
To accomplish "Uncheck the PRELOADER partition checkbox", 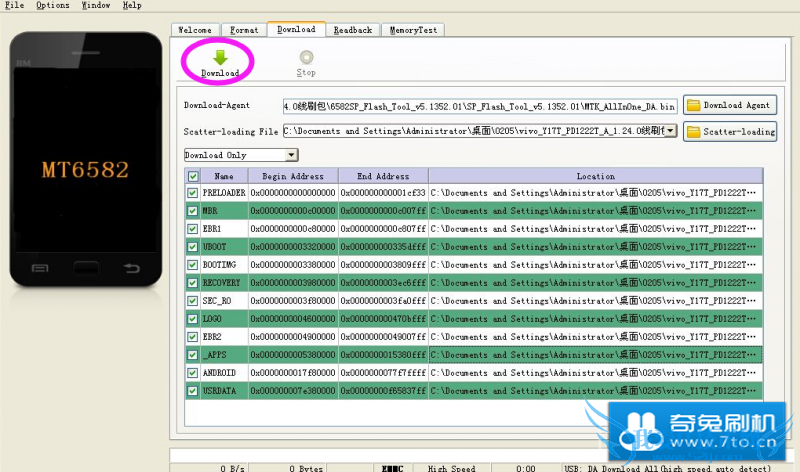I will 192,192.
